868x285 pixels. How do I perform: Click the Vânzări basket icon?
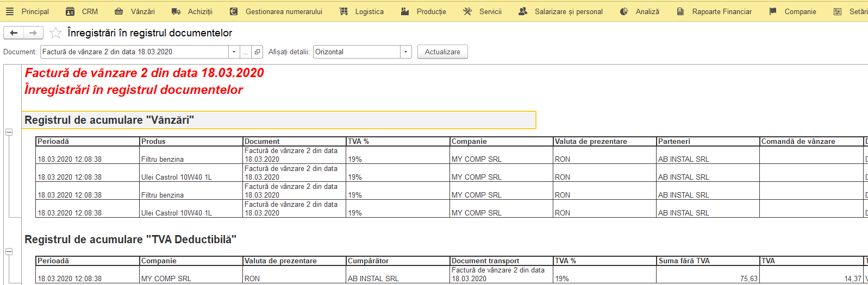pos(119,11)
